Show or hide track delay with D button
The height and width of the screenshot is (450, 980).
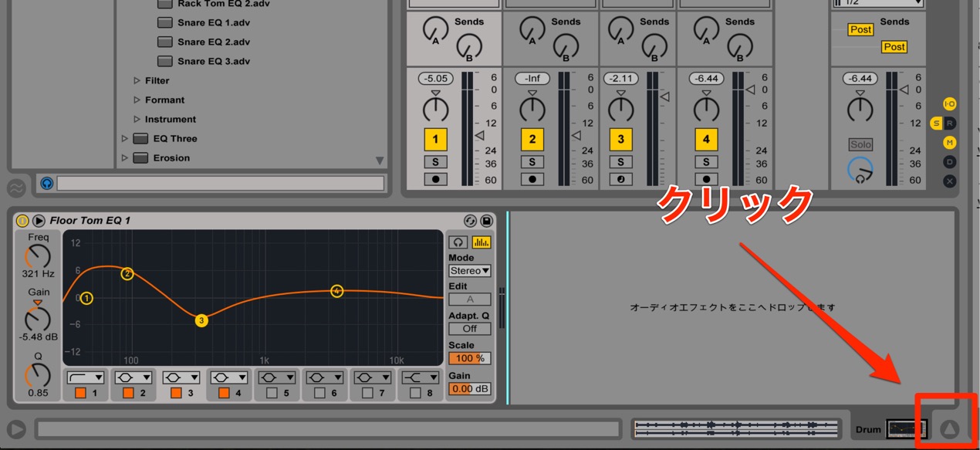click(x=950, y=162)
